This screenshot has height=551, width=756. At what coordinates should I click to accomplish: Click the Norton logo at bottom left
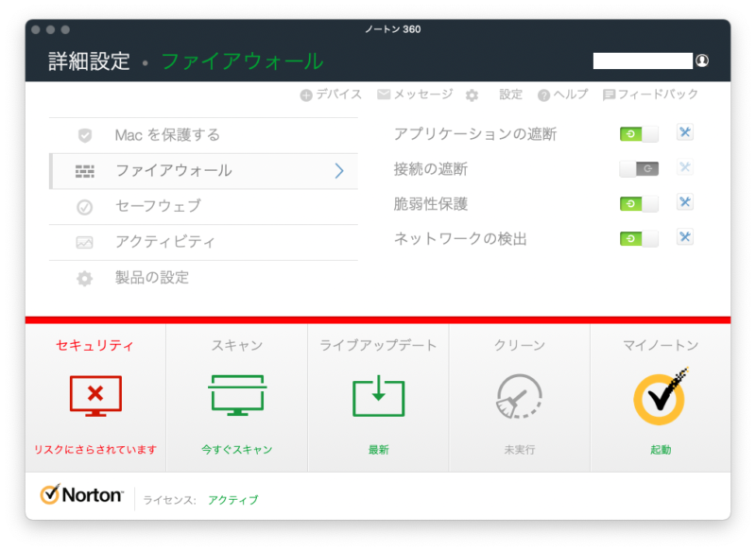pos(83,492)
